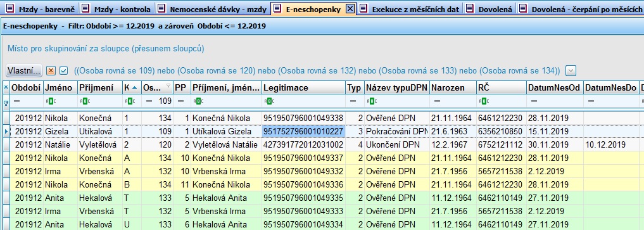Select Legitimace cell 951752796001010227
This screenshot has height=230, width=644.
(x=303, y=131)
